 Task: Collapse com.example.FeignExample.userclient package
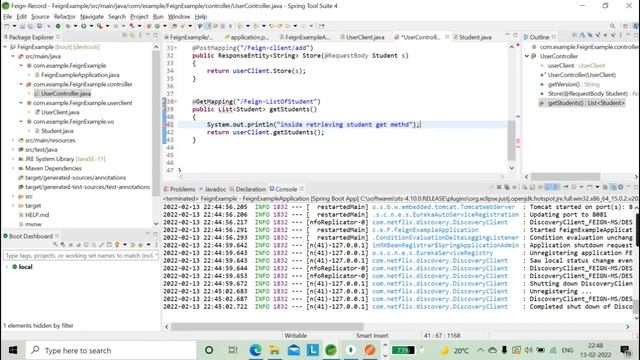[21, 103]
